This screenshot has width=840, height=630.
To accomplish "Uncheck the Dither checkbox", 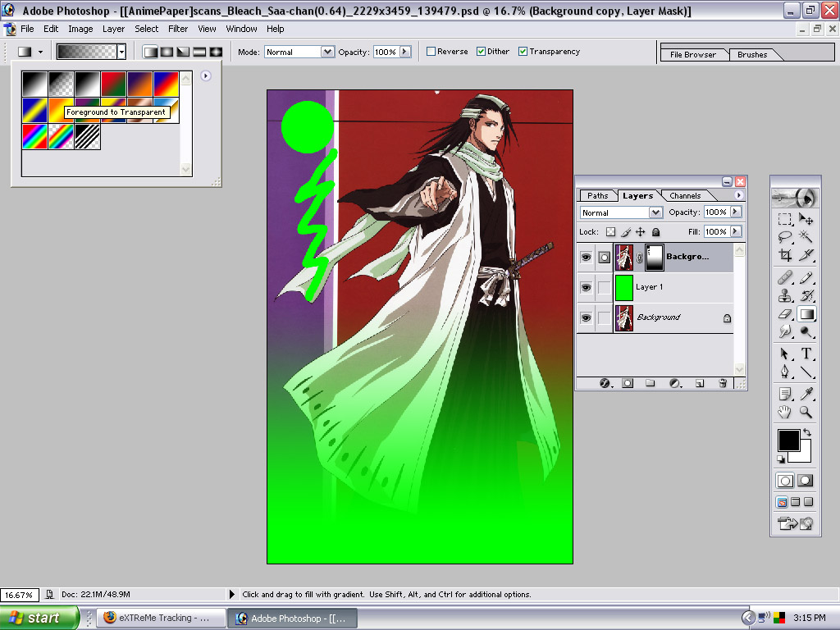I will tap(481, 52).
